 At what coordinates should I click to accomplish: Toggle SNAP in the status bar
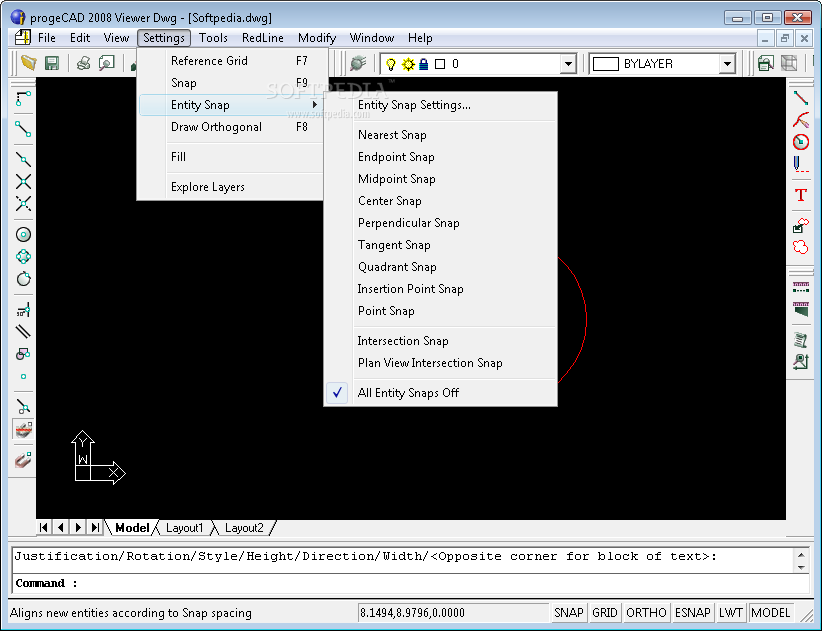(x=568, y=613)
